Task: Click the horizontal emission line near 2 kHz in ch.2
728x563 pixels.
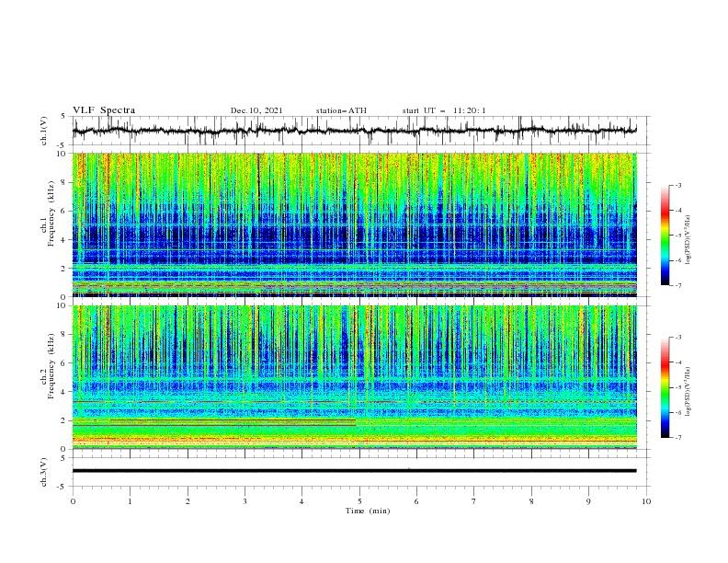Action: [214, 419]
